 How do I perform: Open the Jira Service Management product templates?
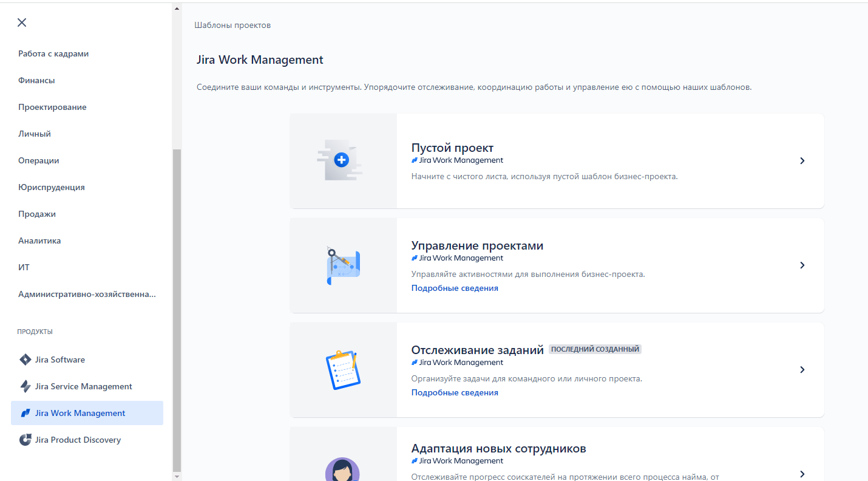(87, 386)
